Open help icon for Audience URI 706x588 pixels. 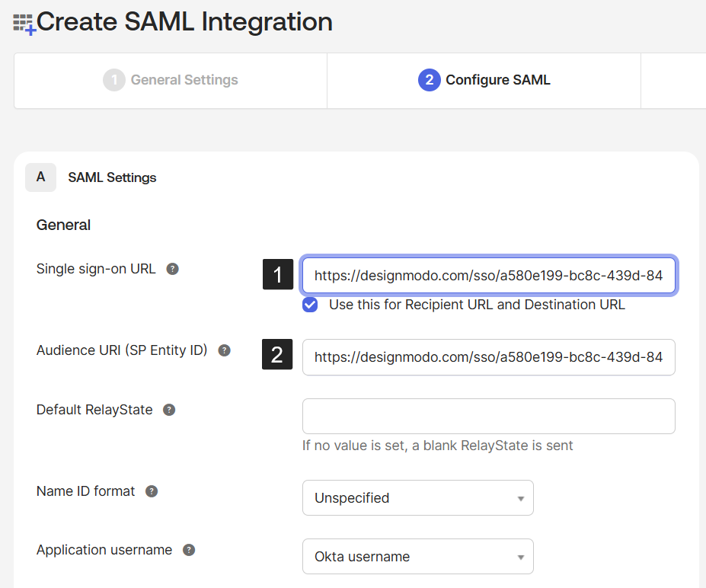tap(224, 350)
